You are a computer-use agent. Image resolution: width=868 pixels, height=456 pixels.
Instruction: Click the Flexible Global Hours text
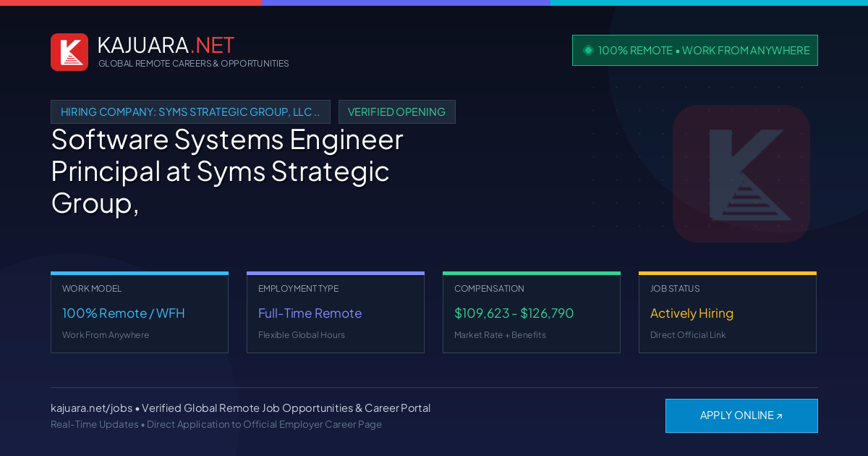pyautogui.click(x=302, y=335)
